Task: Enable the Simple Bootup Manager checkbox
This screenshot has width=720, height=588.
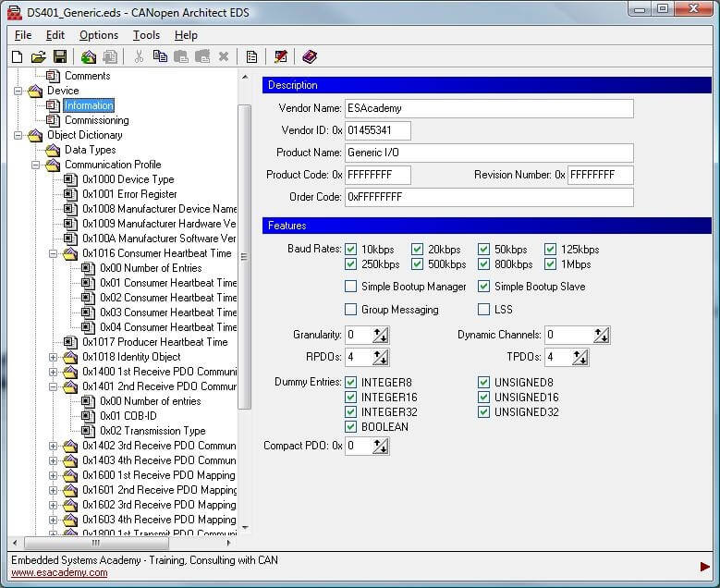Action: (351, 287)
